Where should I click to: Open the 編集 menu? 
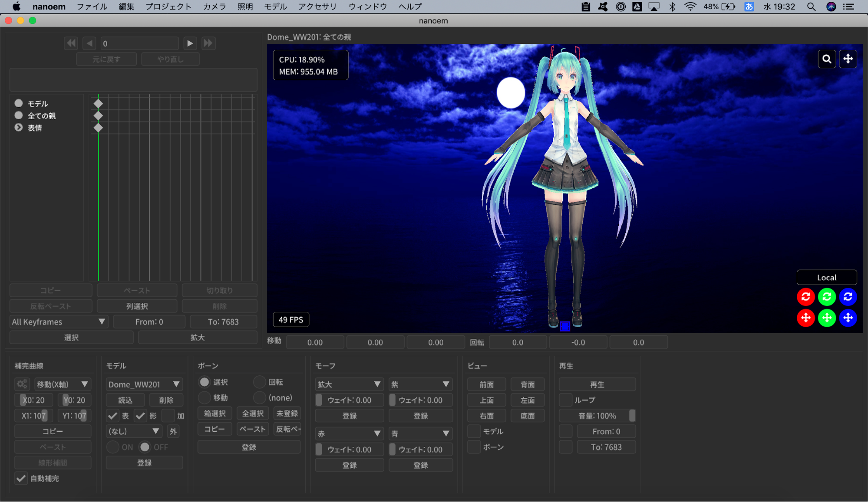[126, 7]
